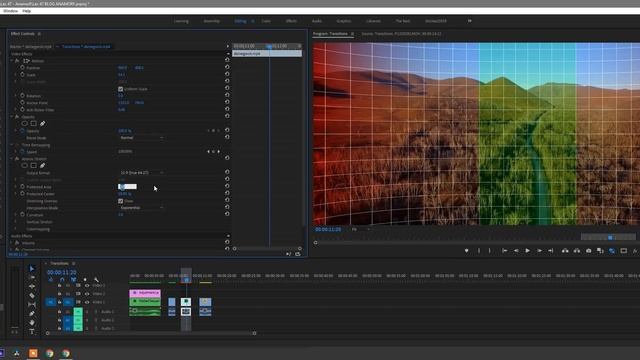The width and height of the screenshot is (640, 360).
Task: Uncheck Uniform Scale checkbox
Action: tap(120, 89)
